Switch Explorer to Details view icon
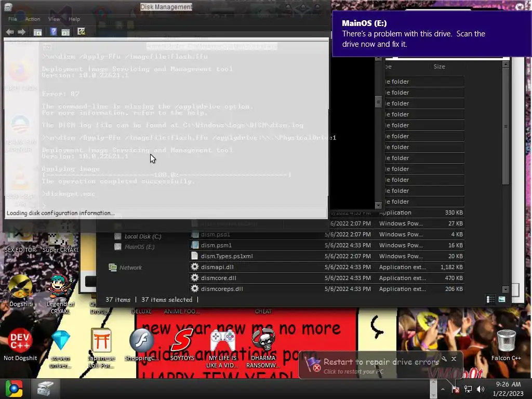Viewport: 532px width, 399px height. (x=490, y=299)
